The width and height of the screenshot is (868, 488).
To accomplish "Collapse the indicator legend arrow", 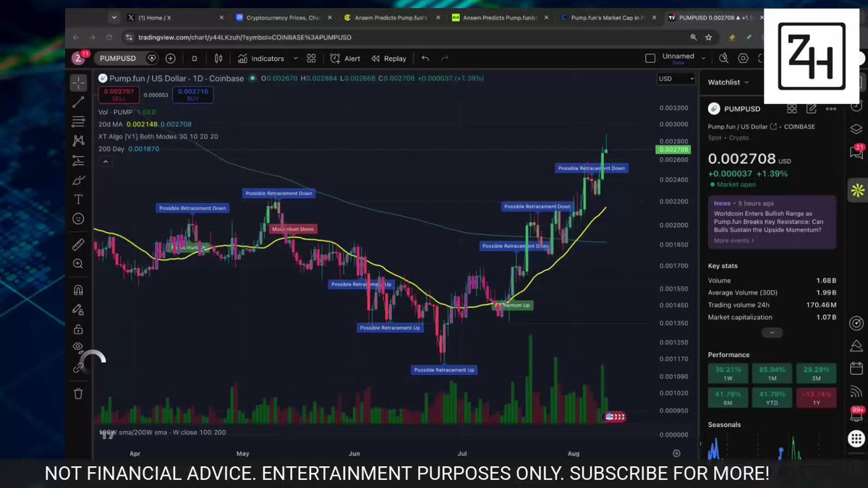I will (x=106, y=162).
